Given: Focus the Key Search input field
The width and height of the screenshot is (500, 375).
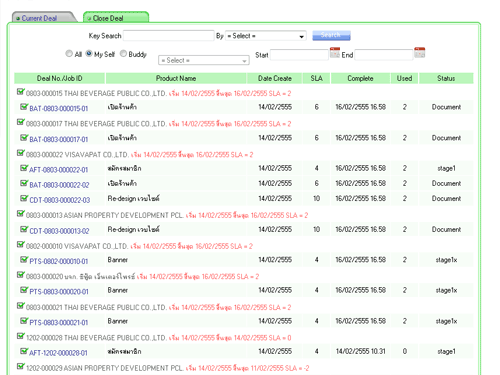Looking at the screenshot, I should point(169,35).
